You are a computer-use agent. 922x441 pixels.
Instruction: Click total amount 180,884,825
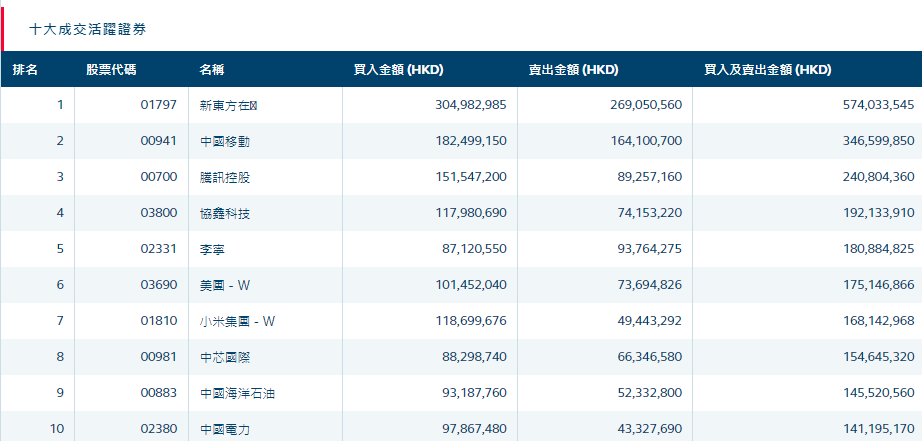click(878, 249)
